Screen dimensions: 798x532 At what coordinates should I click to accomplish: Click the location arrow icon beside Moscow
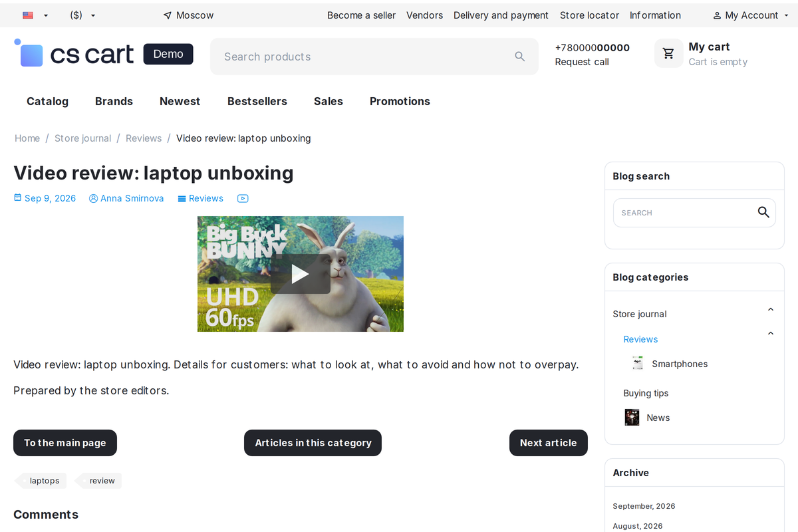pos(167,15)
